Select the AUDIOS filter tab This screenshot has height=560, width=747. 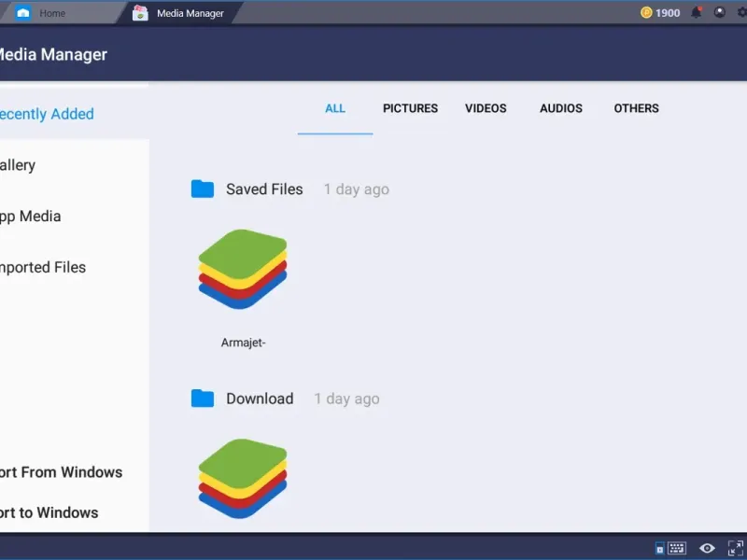tap(561, 108)
